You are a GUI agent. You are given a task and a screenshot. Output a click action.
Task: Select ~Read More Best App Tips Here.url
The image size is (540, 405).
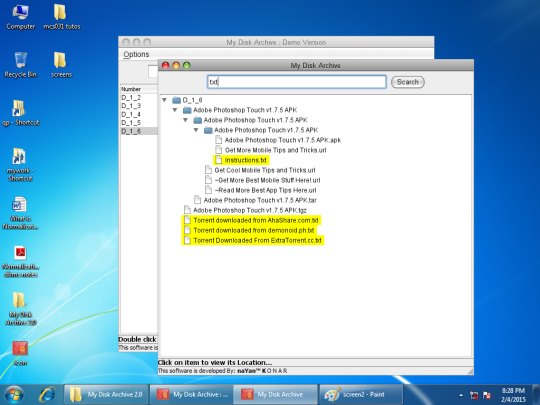click(265, 190)
